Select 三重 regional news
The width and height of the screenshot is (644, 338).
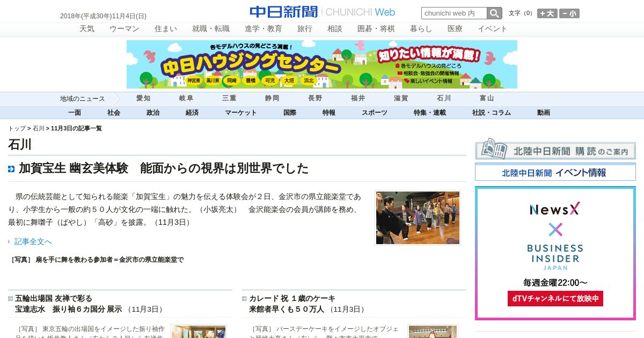[229, 99]
